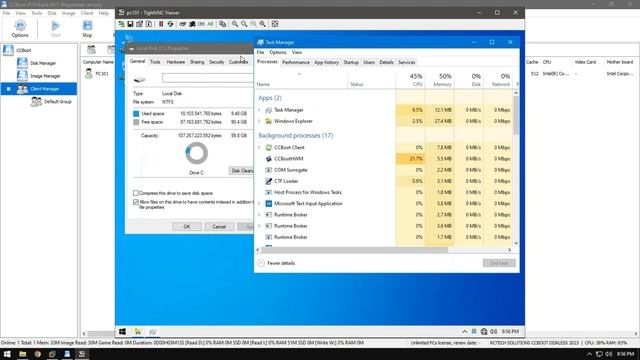Viewport: 640px width, 360px height.
Task: Click TightVNC zoom out magnifier
Action: coord(244,24)
